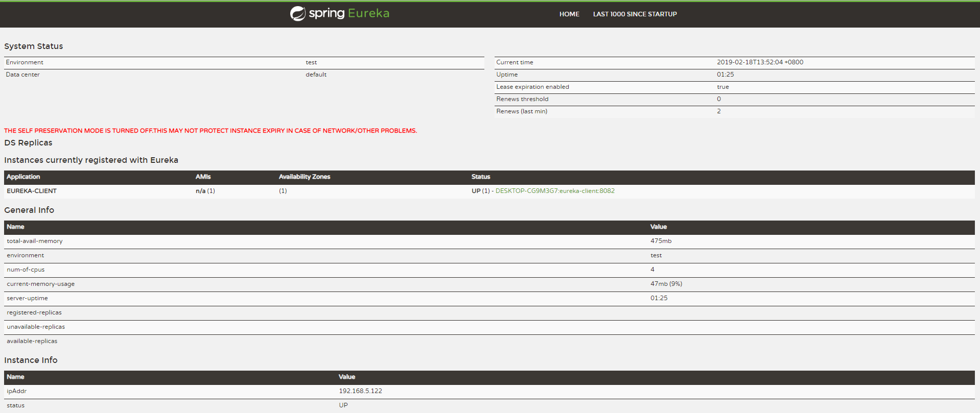Click the current-memory-usage row name

coord(40,284)
